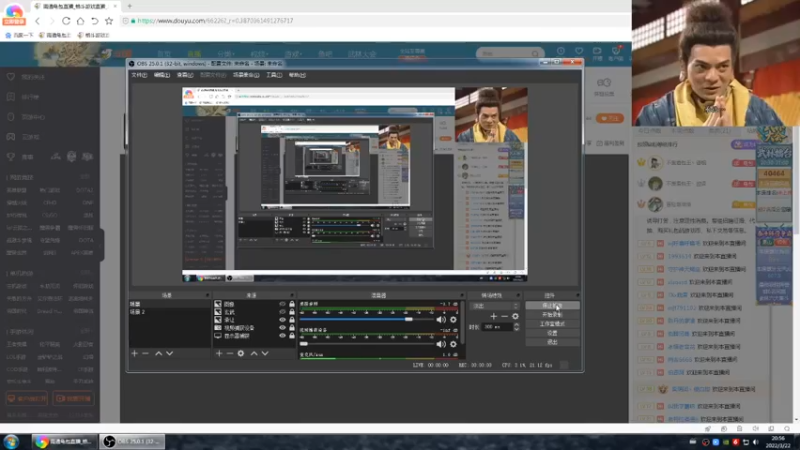Switch to the OBS 25.0.1 taskbar item

tap(132, 441)
